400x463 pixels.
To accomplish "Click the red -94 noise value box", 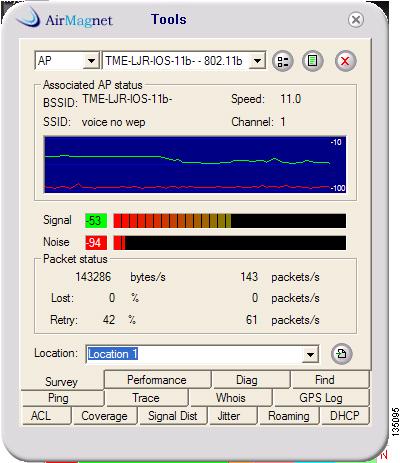I will coord(96,243).
